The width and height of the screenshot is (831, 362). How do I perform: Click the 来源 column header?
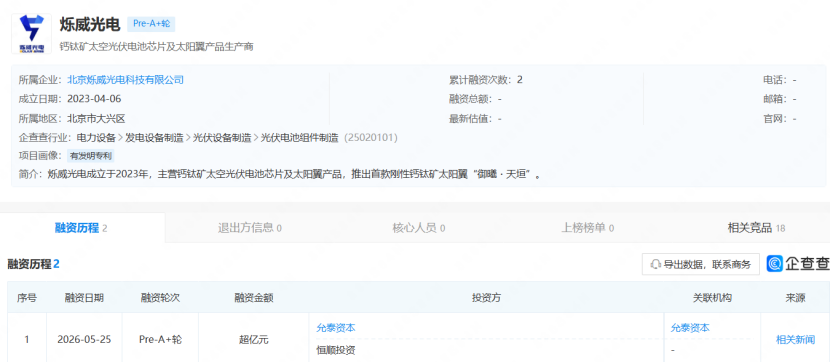pos(795,298)
